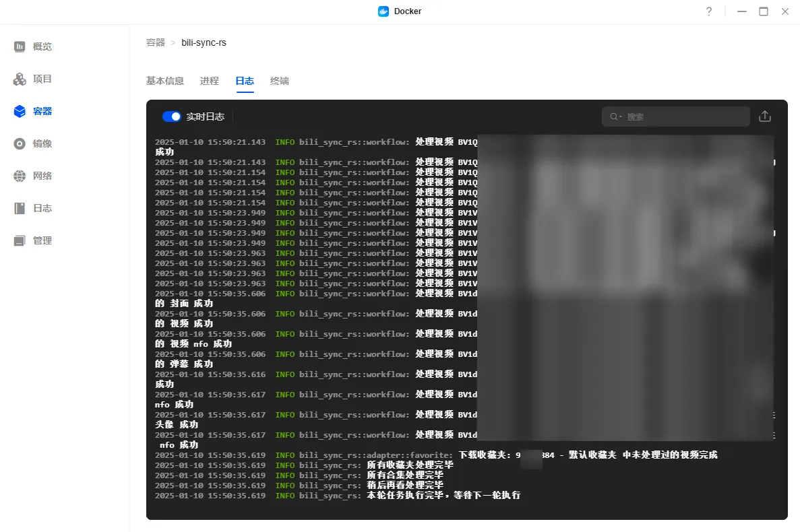Select the active 日志 tab
The image size is (800, 532).
tap(244, 80)
